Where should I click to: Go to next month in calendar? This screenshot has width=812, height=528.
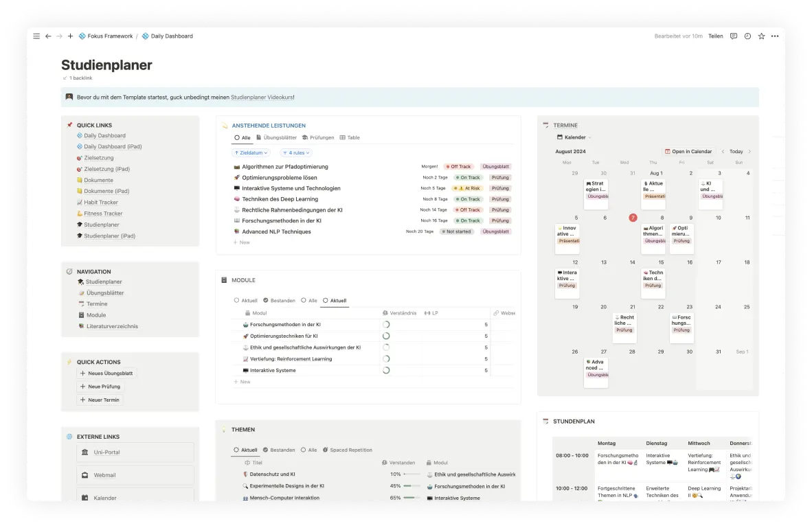pos(749,151)
